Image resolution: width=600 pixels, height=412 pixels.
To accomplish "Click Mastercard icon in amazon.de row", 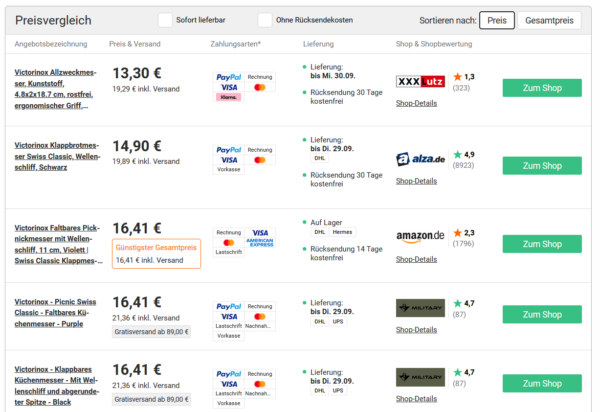I will coord(229,243).
